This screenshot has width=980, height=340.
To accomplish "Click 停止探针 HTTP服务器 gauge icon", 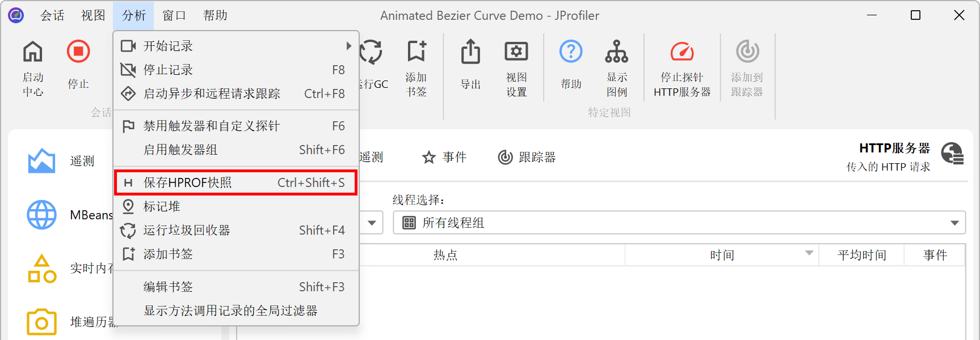I will pyautogui.click(x=682, y=52).
